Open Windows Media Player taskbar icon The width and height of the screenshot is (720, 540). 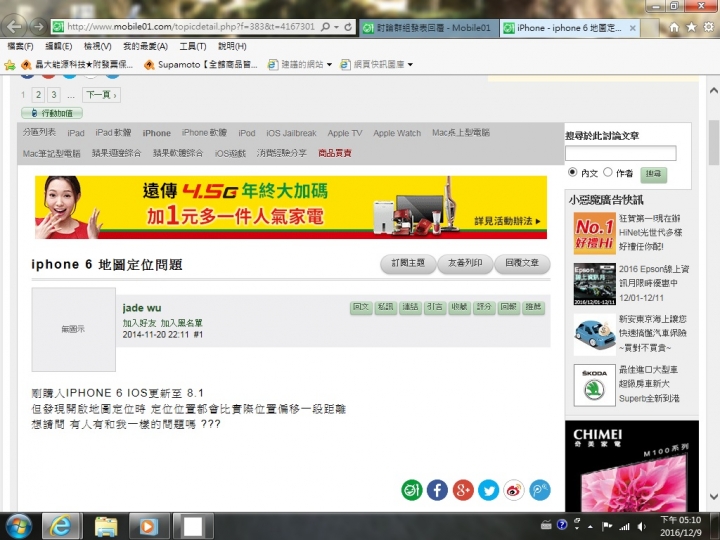(x=149, y=526)
